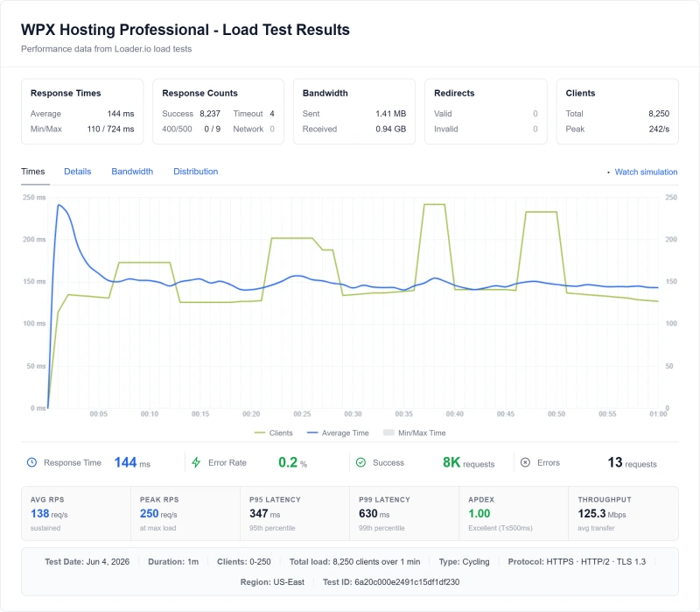This screenshot has width=700, height=612.
Task: Click the clock icon beside Response Time
Action: pyautogui.click(x=31, y=463)
